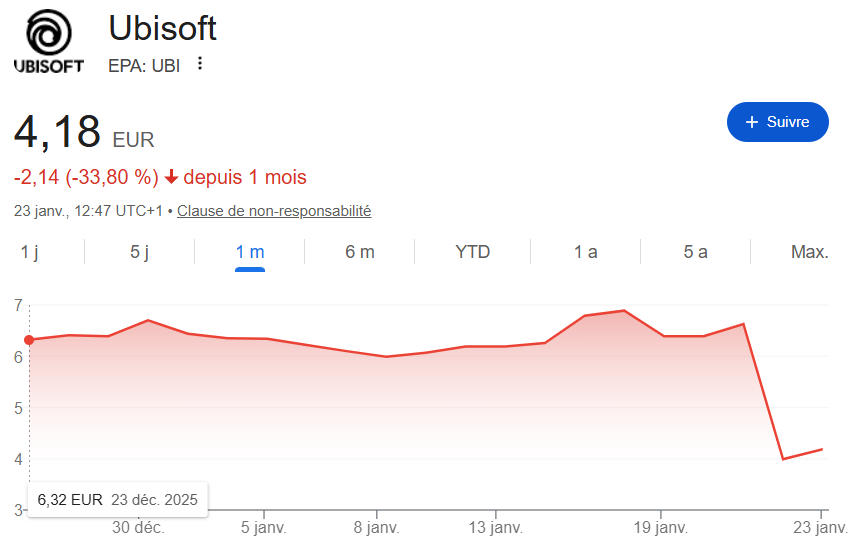This screenshot has height=549, width=853.
Task: Show the 6 m chart range
Action: point(360,252)
